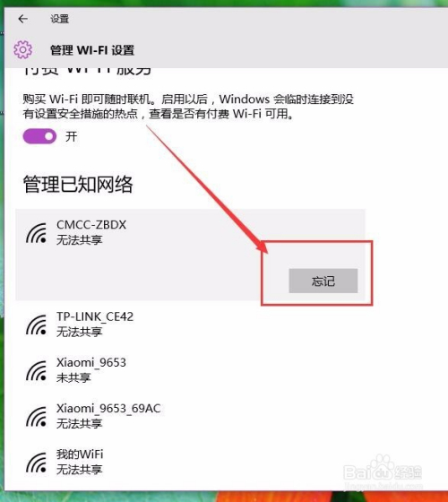448x502 pixels.
Task: Click 未共享 status under Xiaomi_9653
Action: pyautogui.click(x=73, y=377)
